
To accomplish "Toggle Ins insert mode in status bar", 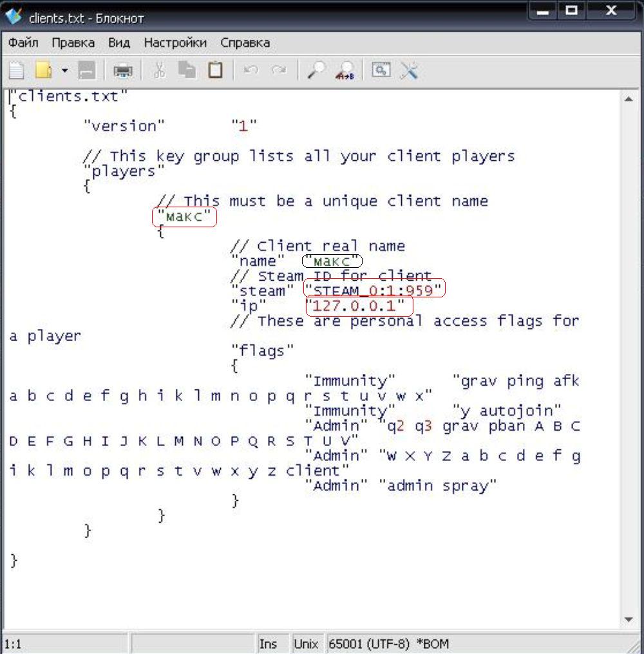I will click(x=268, y=644).
